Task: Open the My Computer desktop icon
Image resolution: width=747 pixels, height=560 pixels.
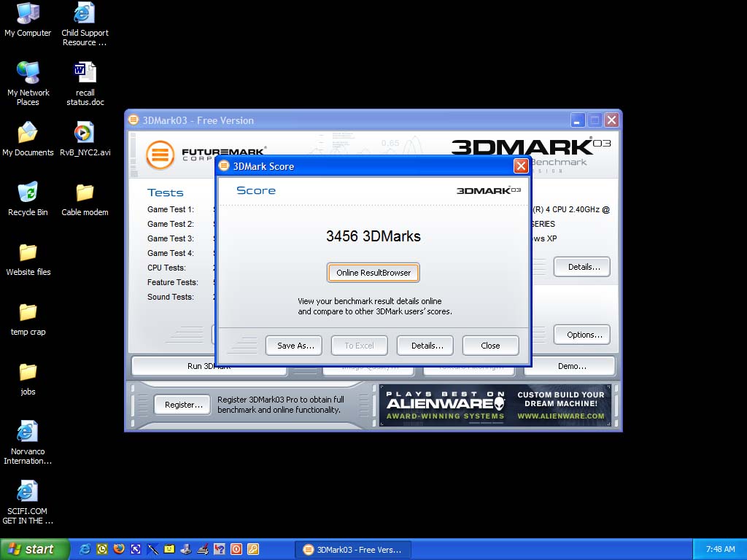Action: pyautogui.click(x=28, y=20)
